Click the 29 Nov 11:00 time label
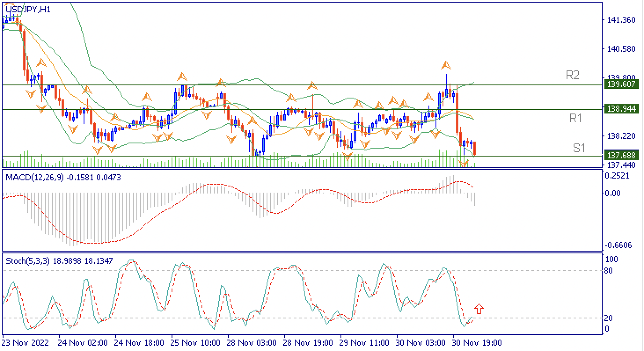Image resolution: width=644 pixels, height=351 pixels. click(x=365, y=342)
